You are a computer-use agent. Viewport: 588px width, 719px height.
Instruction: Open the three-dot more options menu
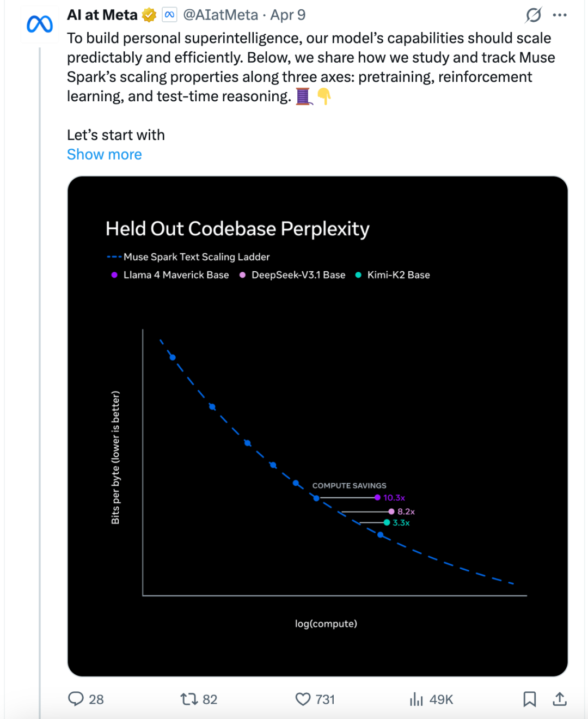click(x=560, y=15)
